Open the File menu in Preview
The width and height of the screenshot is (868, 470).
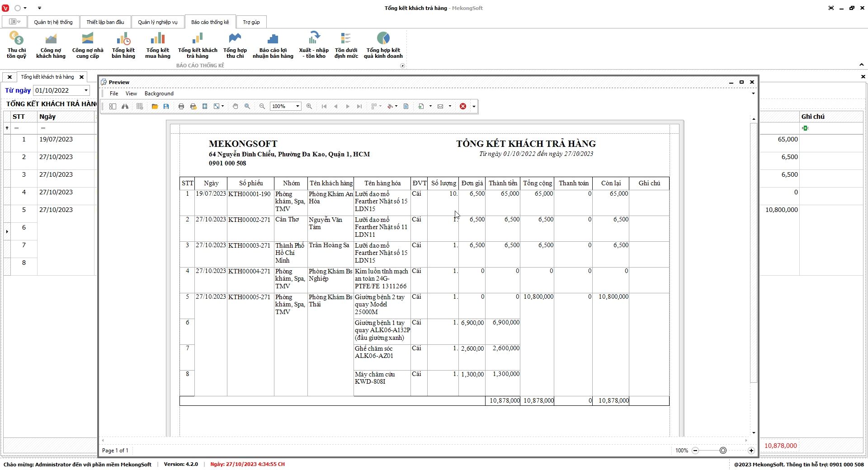(114, 94)
